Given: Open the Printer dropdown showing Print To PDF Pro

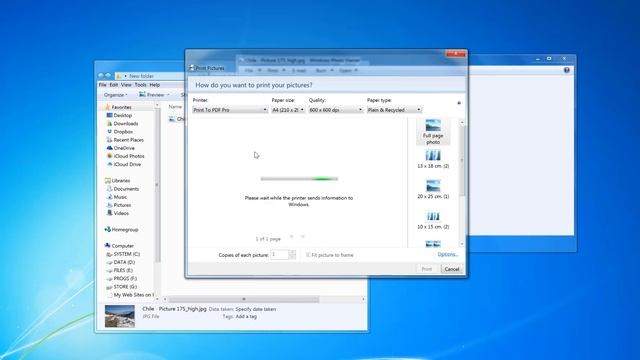Looking at the screenshot, I should [x=230, y=110].
